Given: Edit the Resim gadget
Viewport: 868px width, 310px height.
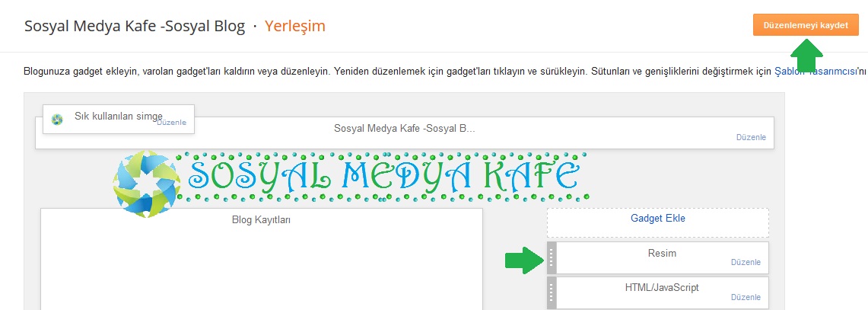Looking at the screenshot, I should coord(746,262).
